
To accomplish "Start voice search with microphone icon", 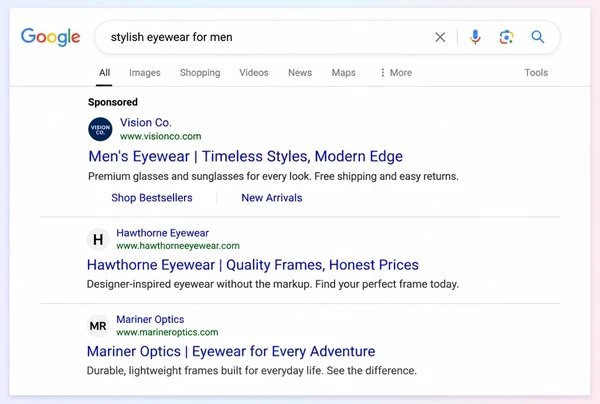I will point(475,37).
